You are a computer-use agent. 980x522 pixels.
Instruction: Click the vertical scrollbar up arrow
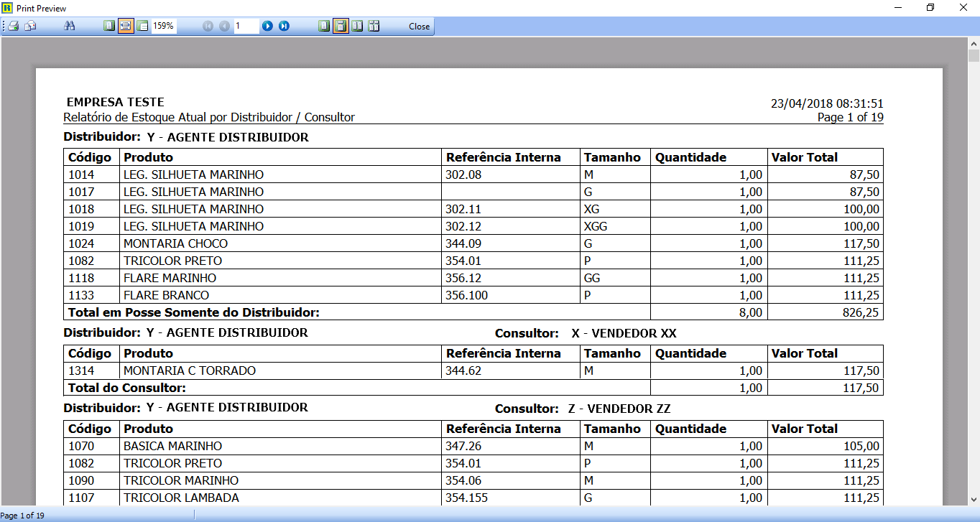tap(974, 43)
